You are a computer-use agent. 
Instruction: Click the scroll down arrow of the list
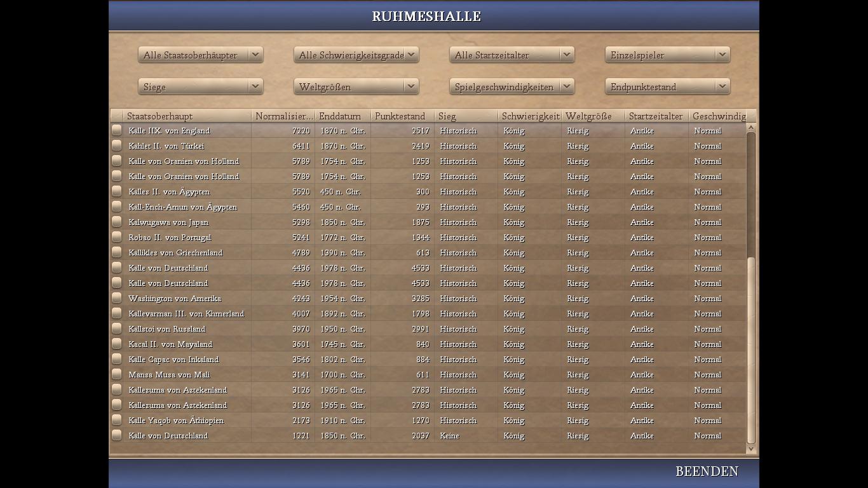[x=751, y=449]
